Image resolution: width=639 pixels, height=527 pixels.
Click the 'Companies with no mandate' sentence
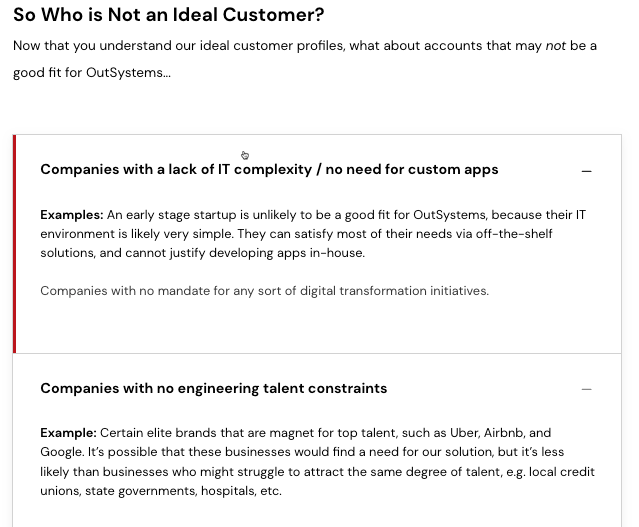coord(264,291)
